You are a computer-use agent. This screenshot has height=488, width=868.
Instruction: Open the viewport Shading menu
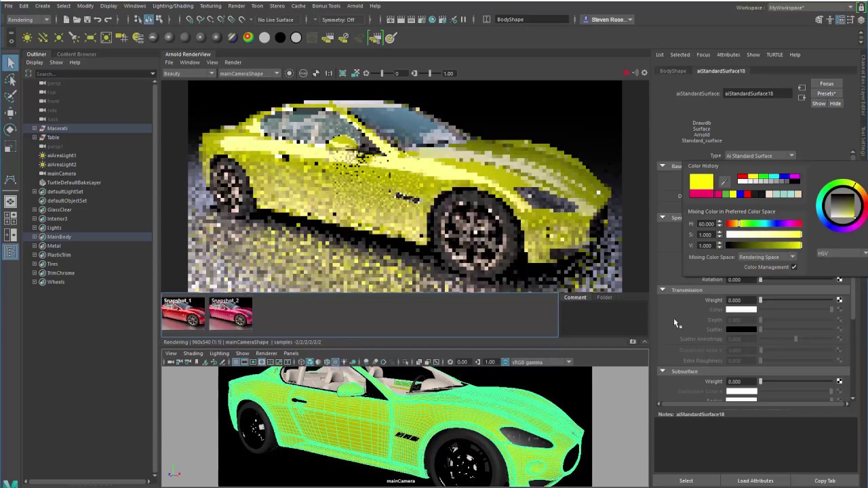coord(193,353)
